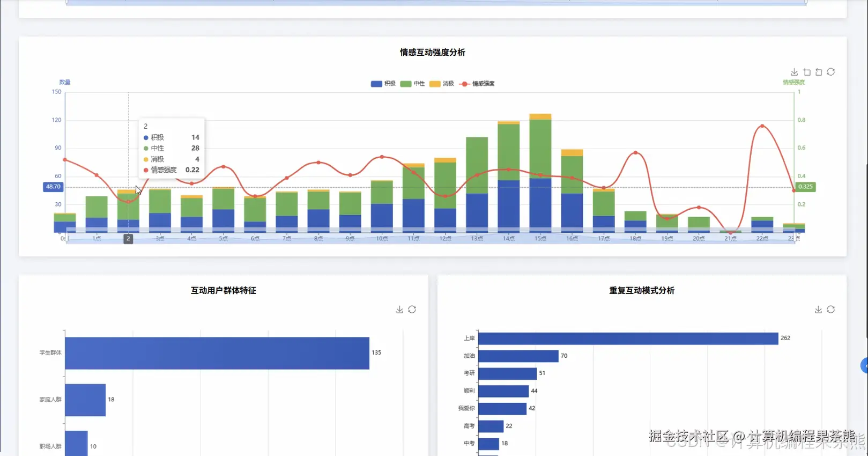Click the 上岸 keyword label
The image size is (868, 456).
pyautogui.click(x=469, y=339)
